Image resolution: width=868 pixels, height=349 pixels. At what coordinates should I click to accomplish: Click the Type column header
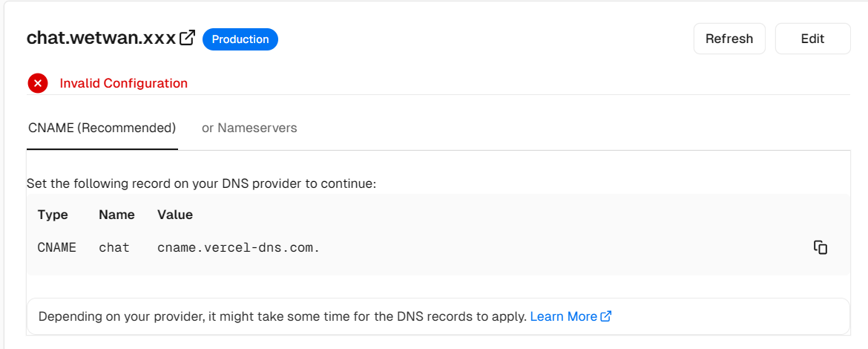[53, 215]
